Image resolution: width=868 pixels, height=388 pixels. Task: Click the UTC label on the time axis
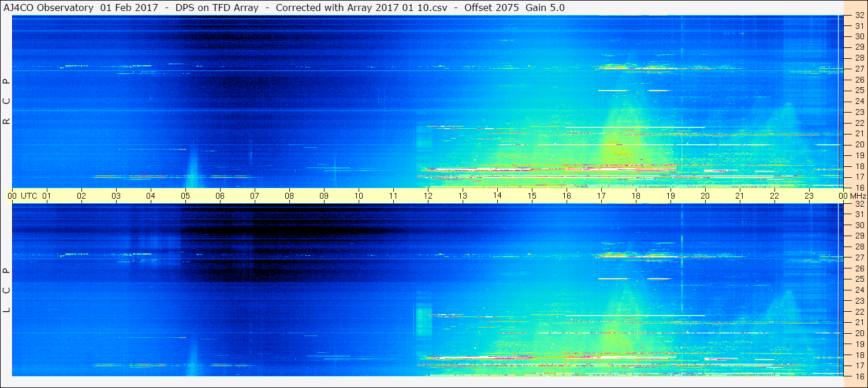pyautogui.click(x=29, y=196)
